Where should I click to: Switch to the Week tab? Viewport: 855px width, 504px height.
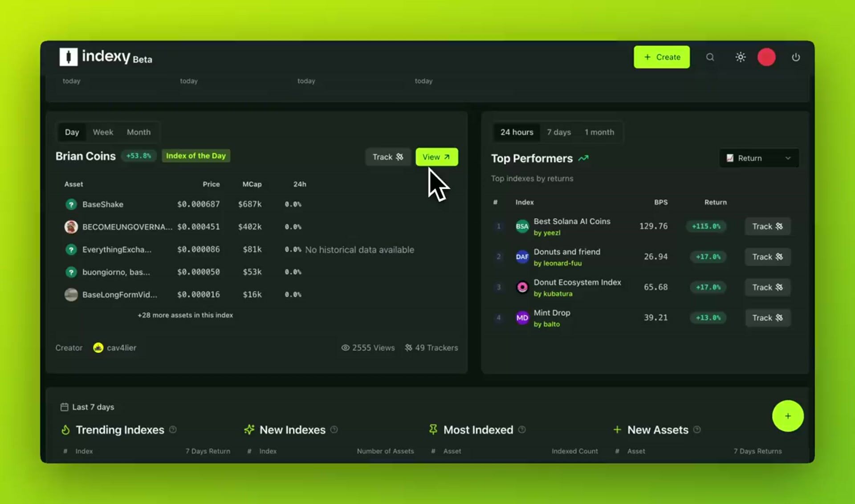pos(103,132)
